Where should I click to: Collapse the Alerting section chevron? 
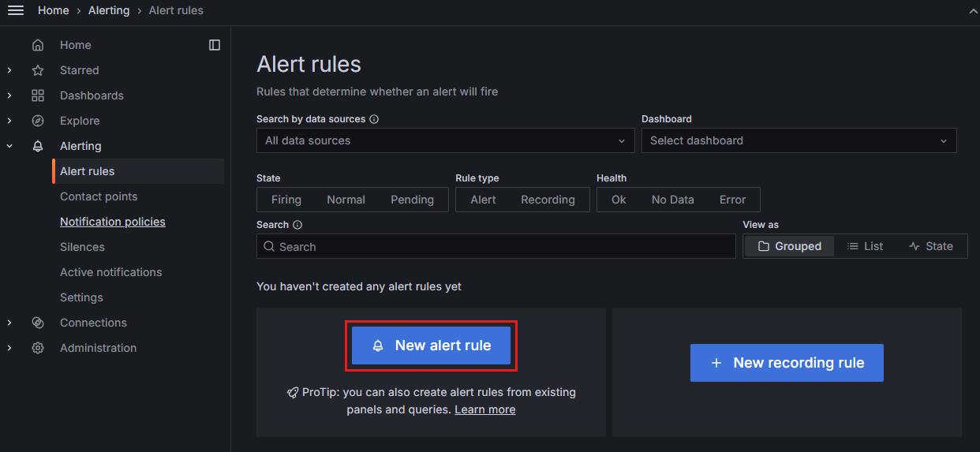9,146
